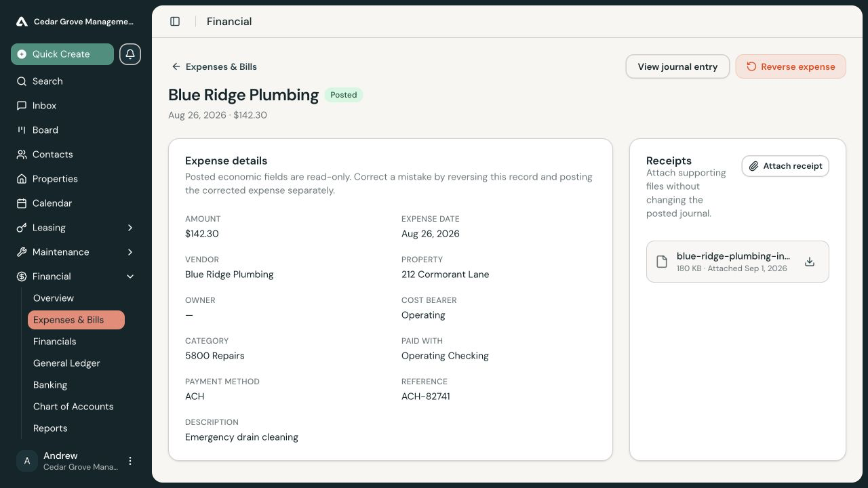Click the Calendar icon in sidebar
This screenshot has height=488, width=868.
[22, 203]
